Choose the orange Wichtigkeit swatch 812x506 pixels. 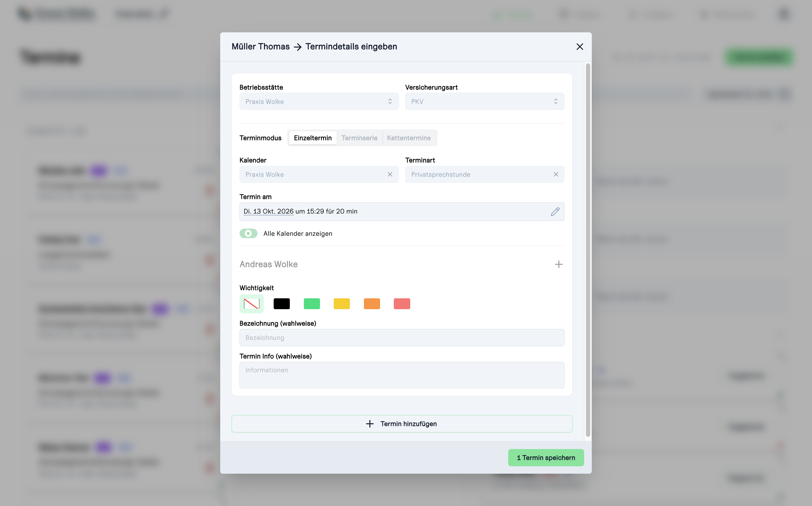pyautogui.click(x=372, y=304)
